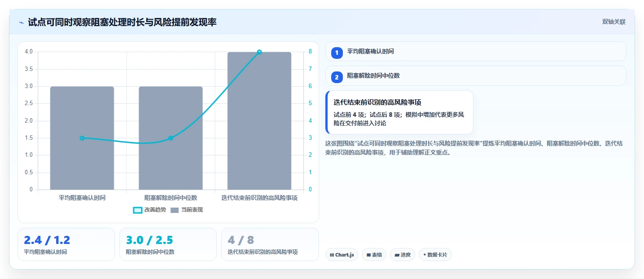Screen dimensions: 644x279
Task: Click left axis value 4.0
Action: pos(28,52)
